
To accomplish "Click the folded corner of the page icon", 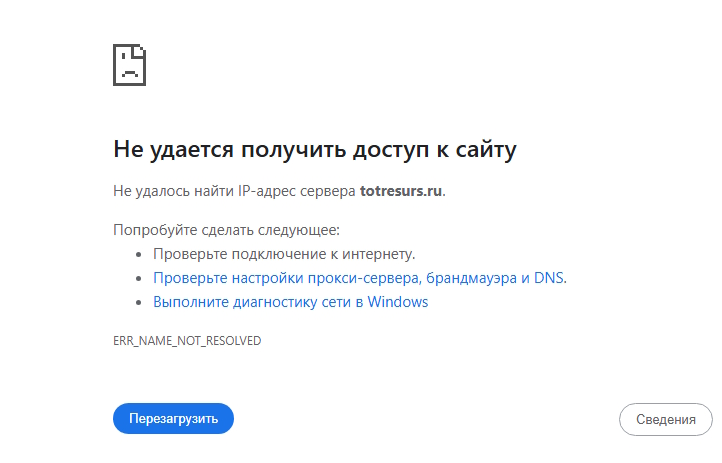I will (139, 52).
